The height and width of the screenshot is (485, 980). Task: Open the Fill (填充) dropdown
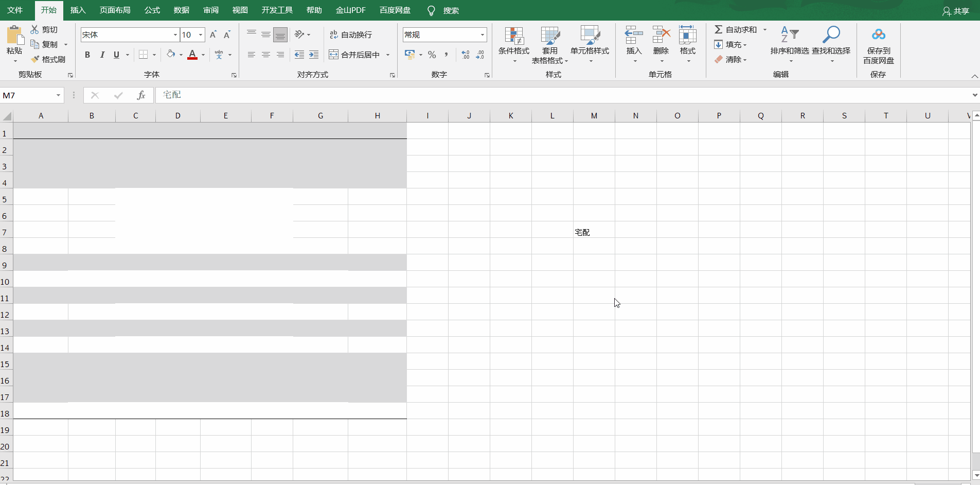click(730, 45)
